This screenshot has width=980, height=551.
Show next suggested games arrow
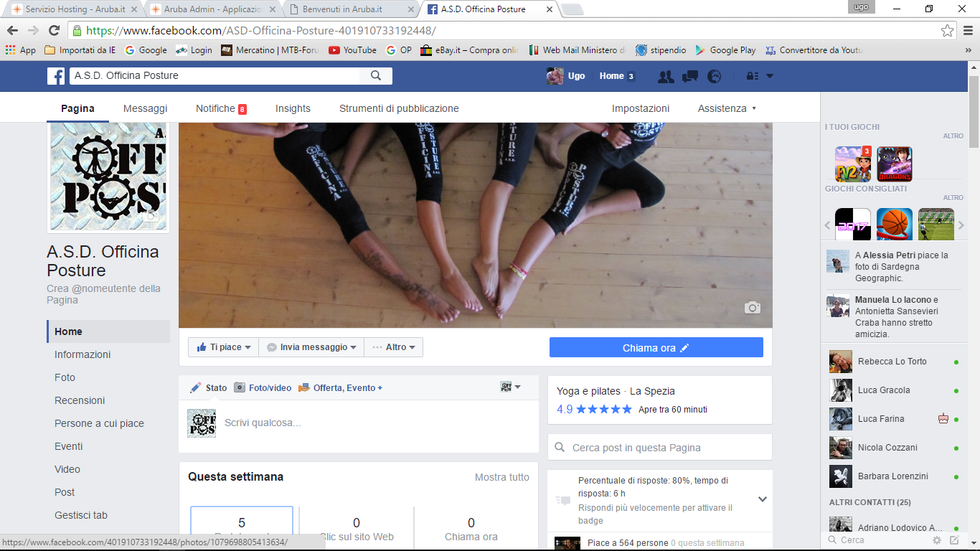pyautogui.click(x=961, y=225)
